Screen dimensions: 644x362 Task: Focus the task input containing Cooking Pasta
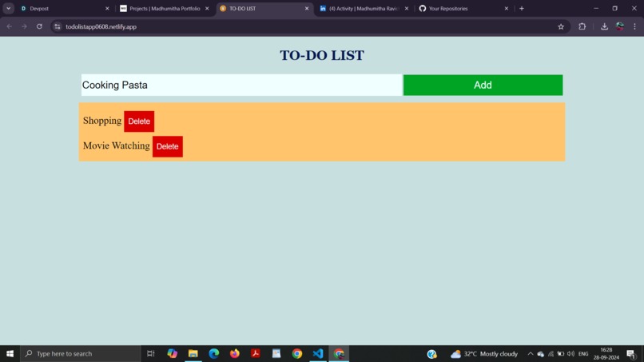click(x=241, y=85)
